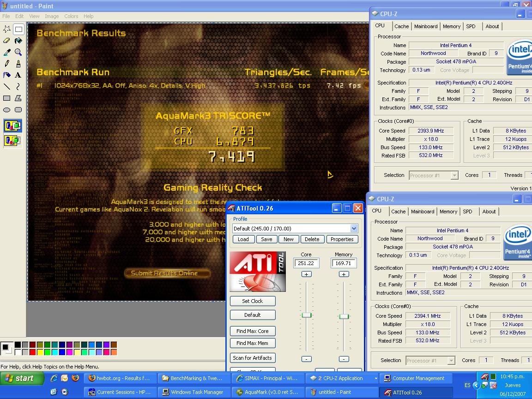Image resolution: width=532 pixels, height=399 pixels.
Task: Choose the Pencil tool in Paint
Action: pyautogui.click(x=7, y=64)
